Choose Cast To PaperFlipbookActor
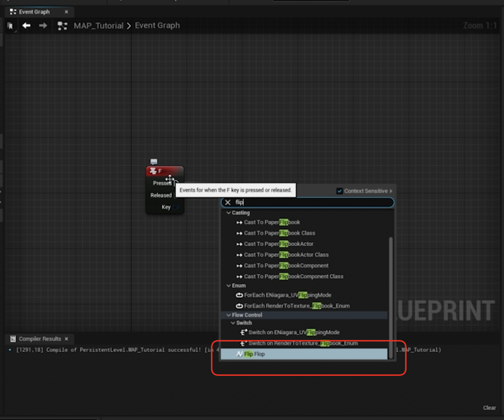This screenshot has width=504, height=420. click(x=278, y=244)
